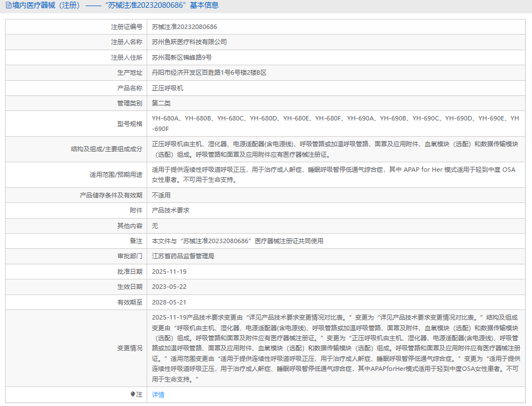Click the management category value 第二类

click(161, 103)
